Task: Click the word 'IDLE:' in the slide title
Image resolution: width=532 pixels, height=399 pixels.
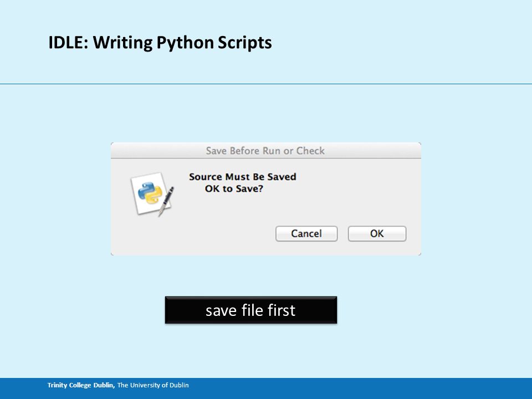Action: pyautogui.click(x=68, y=43)
